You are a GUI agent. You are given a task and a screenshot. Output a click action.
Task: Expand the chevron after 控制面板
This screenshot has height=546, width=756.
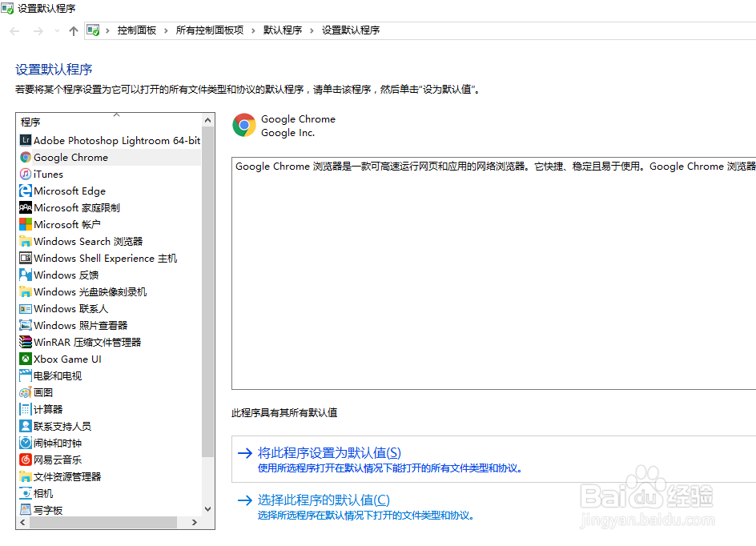tap(166, 31)
